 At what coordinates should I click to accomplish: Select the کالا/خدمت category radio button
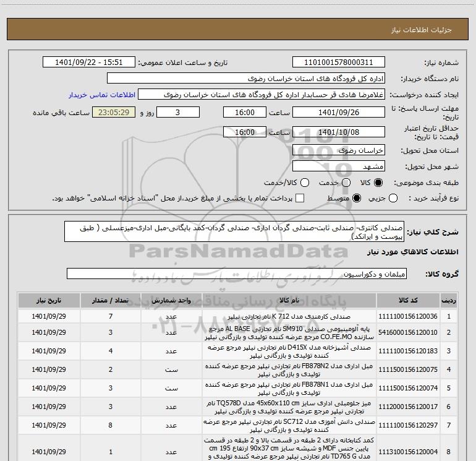(x=305, y=183)
